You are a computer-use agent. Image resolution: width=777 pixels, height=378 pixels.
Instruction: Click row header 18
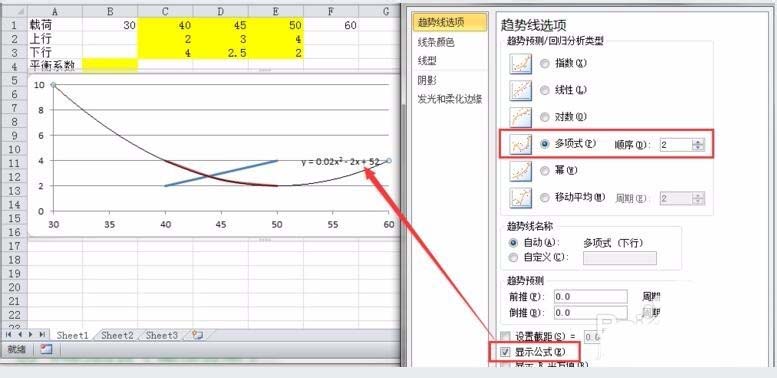pos(14,260)
